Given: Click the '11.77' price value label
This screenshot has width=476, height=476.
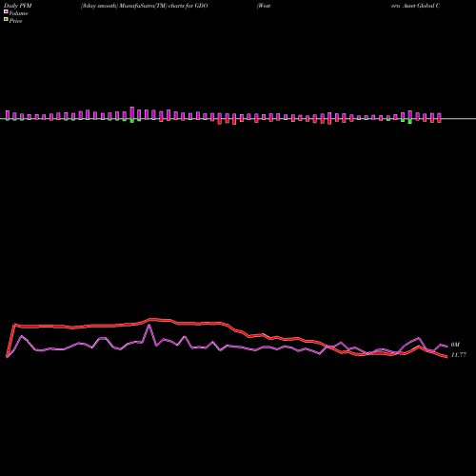Looking at the screenshot, I should pyautogui.click(x=459, y=355).
